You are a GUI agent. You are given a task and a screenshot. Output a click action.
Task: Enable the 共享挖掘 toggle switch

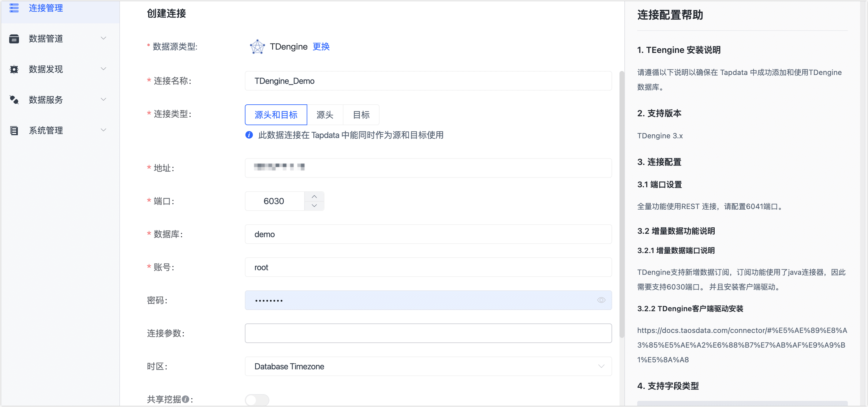[257, 400]
